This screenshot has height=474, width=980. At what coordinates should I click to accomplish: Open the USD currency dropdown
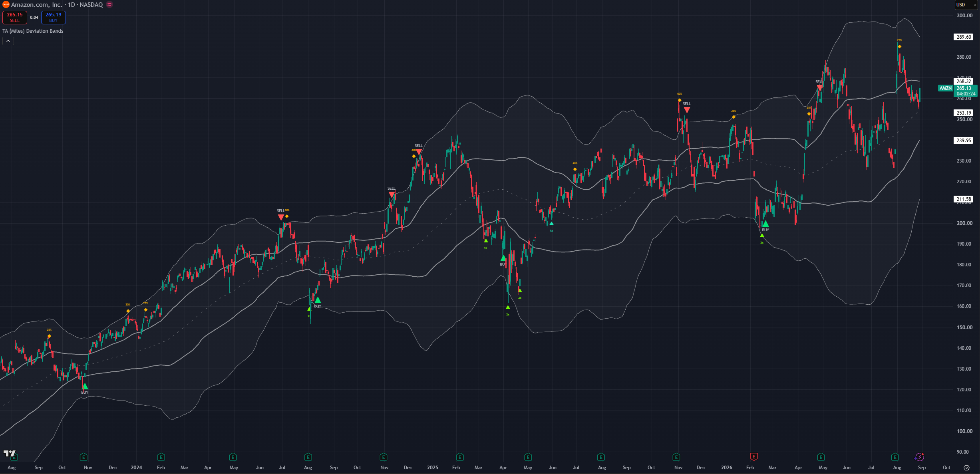(965, 5)
